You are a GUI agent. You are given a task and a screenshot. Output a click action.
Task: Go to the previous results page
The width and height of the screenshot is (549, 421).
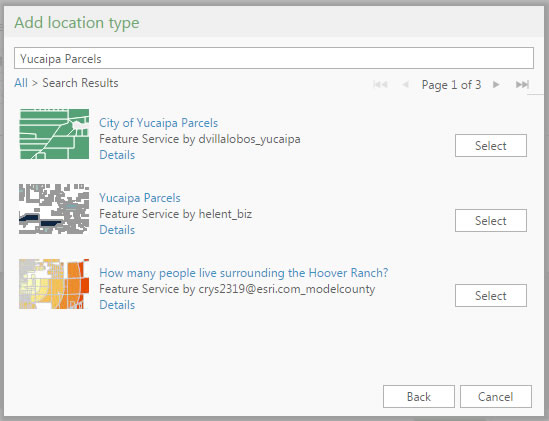point(405,84)
